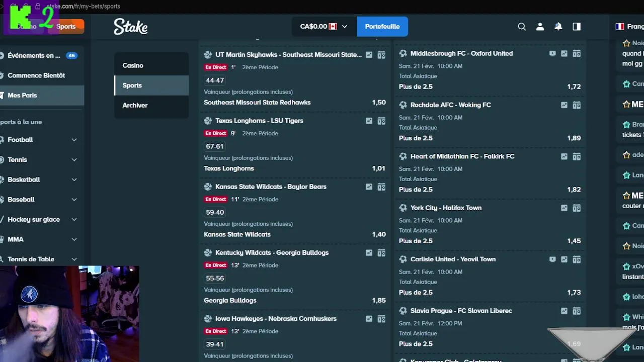Expand the Basketball sports category

(74, 179)
